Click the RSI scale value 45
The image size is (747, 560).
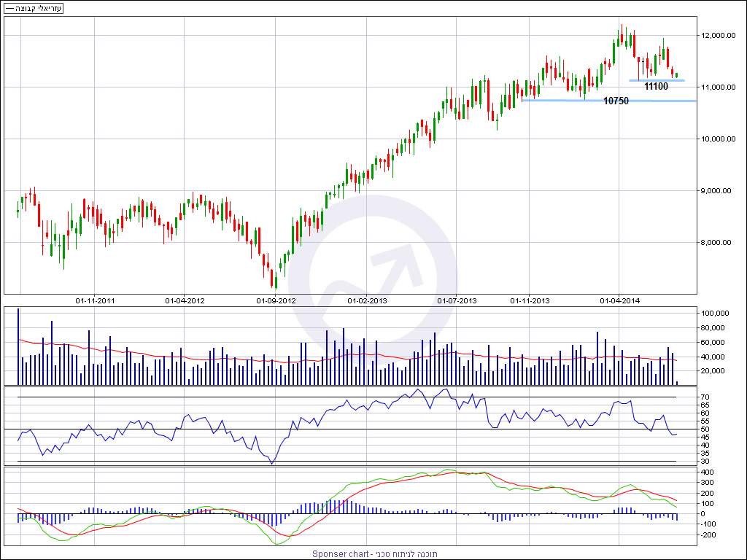(705, 437)
